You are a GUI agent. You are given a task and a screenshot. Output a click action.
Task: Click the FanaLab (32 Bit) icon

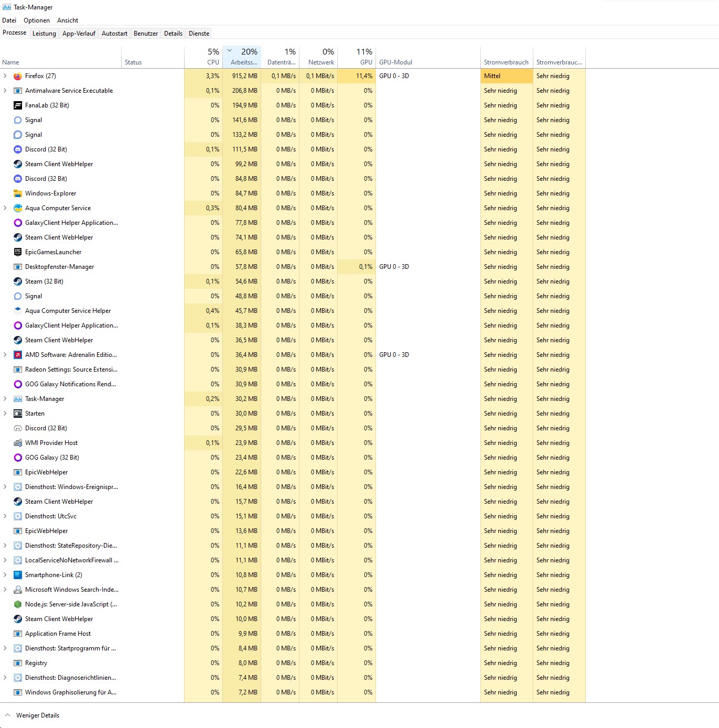(x=18, y=105)
